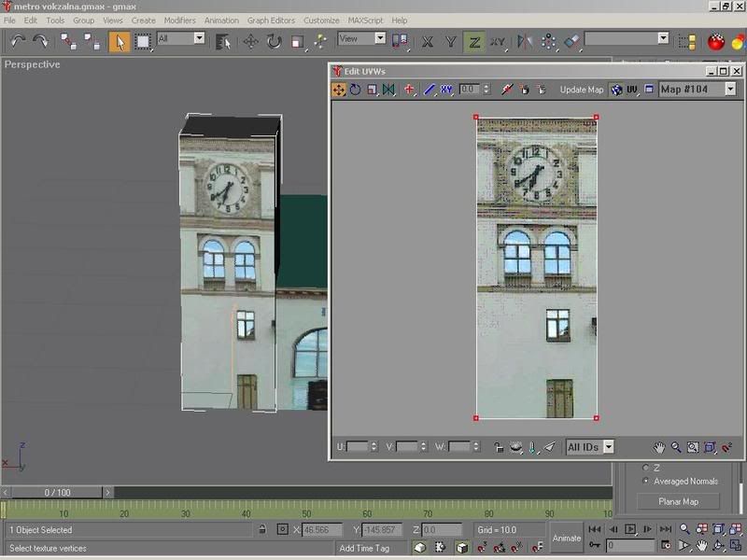This screenshot has height=560, width=747.
Task: Select the Rotate tool in main toolbar
Action: coord(274,41)
